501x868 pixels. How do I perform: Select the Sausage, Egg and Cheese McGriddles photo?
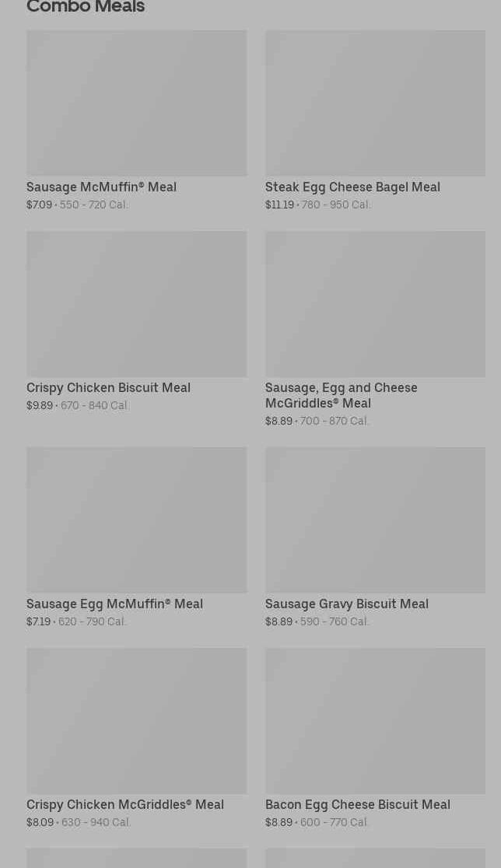pyautogui.click(x=375, y=303)
